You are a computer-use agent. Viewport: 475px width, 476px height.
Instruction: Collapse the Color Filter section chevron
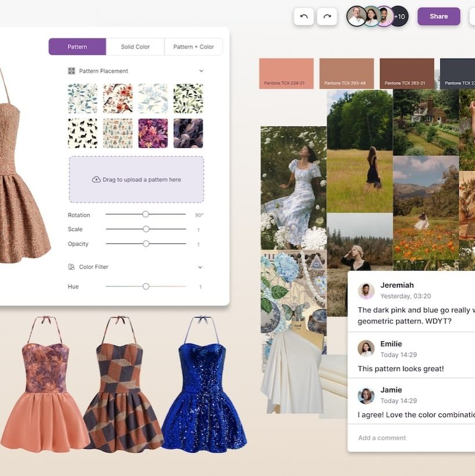201,267
